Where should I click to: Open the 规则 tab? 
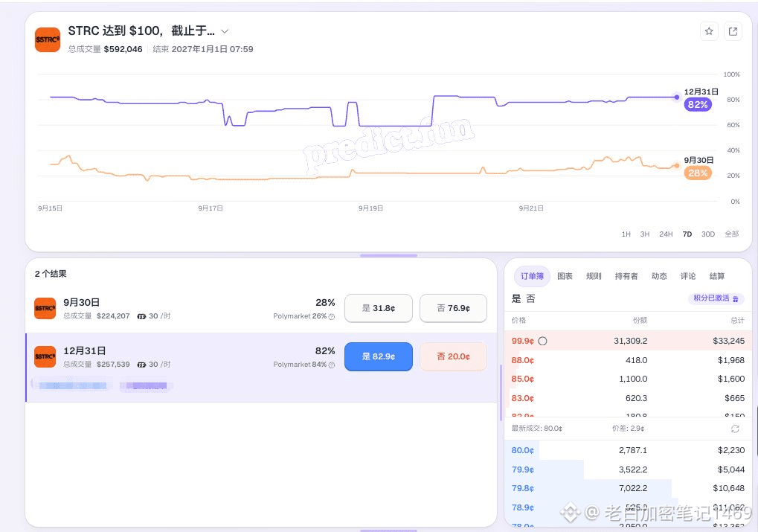(594, 276)
